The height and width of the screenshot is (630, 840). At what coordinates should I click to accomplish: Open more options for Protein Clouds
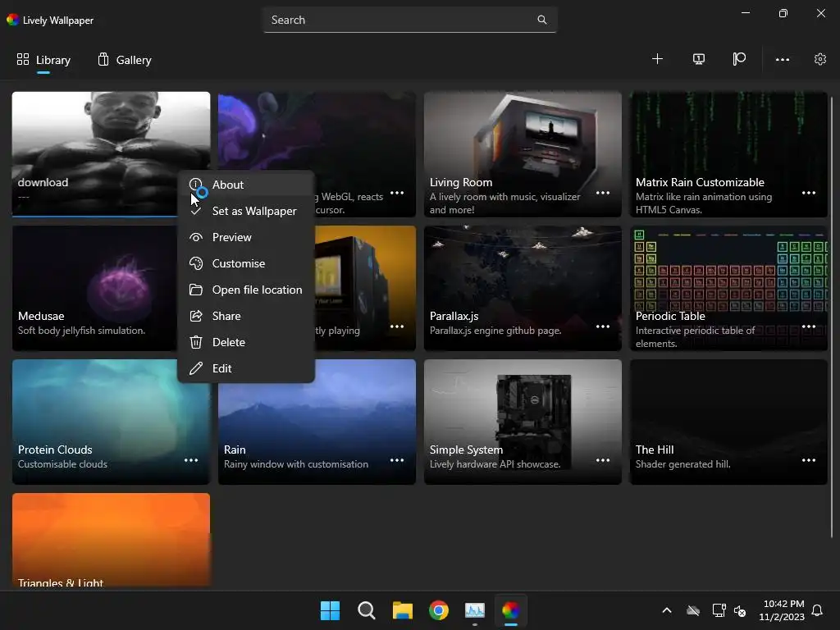[x=191, y=460]
